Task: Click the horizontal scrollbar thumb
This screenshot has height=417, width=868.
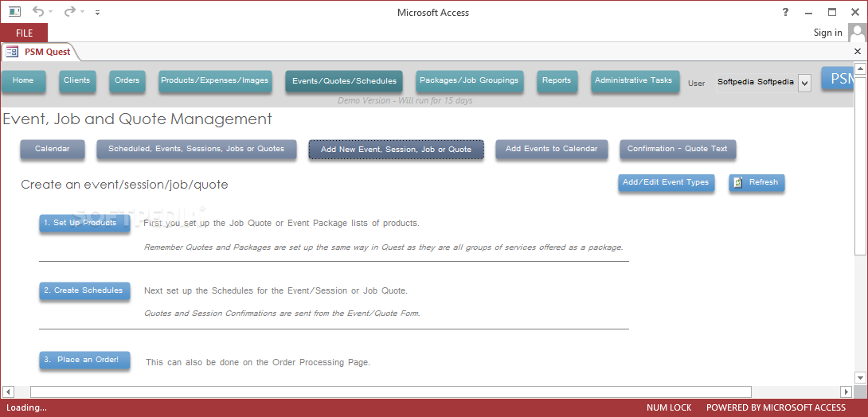Action: [391, 392]
